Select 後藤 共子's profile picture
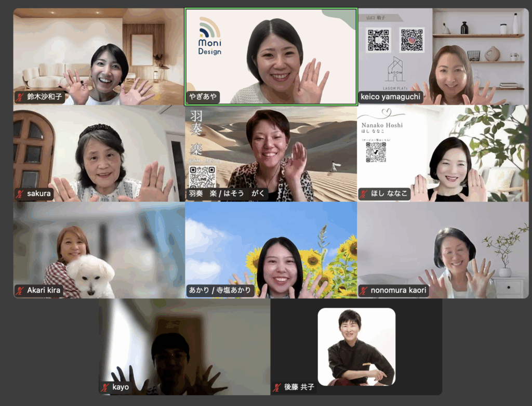This screenshot has width=532, height=406. click(x=356, y=347)
